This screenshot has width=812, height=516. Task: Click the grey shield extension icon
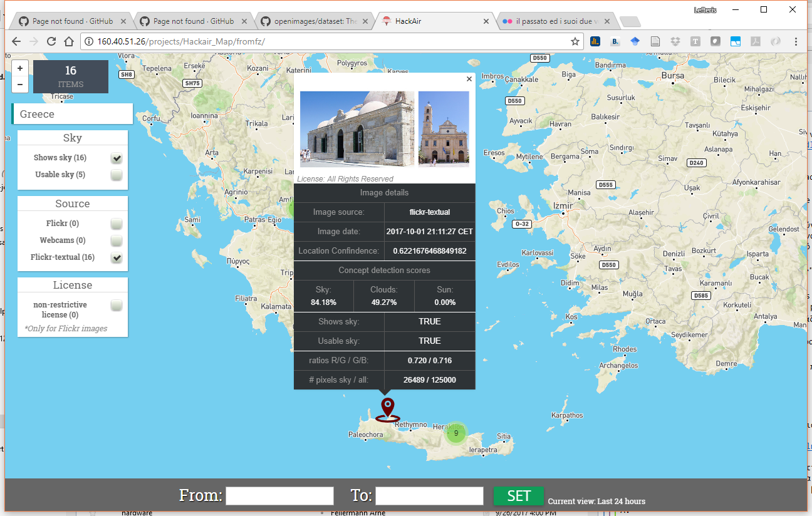[716, 41]
